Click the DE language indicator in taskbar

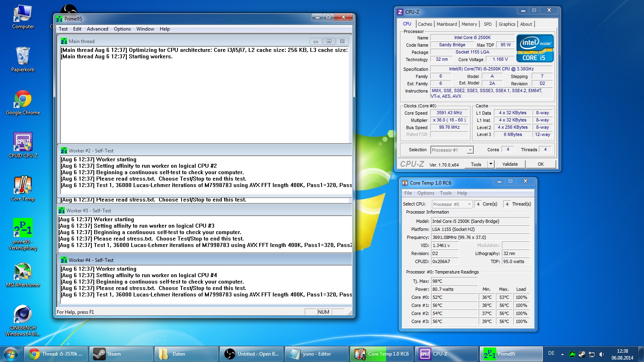tap(551, 354)
